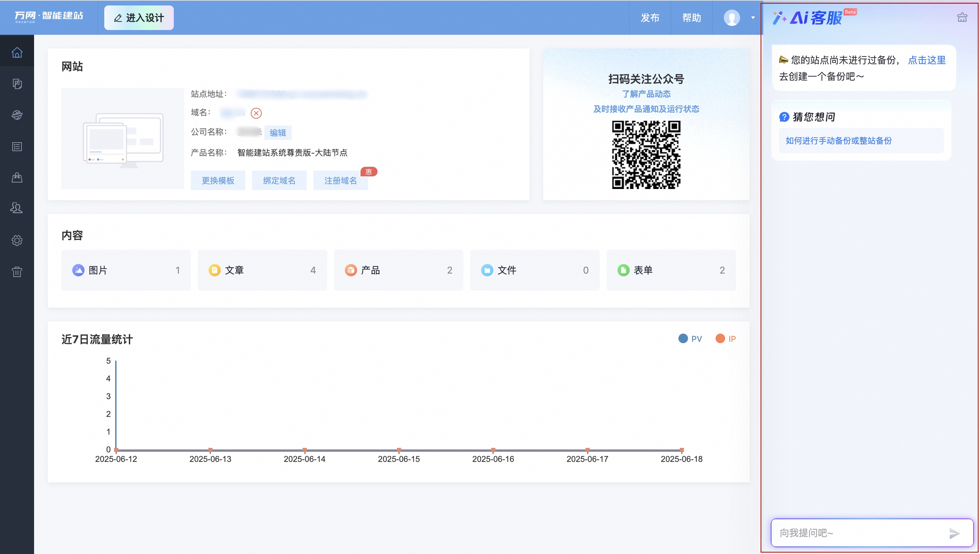
Task: Open the list content icon in sidebar
Action: (17, 147)
